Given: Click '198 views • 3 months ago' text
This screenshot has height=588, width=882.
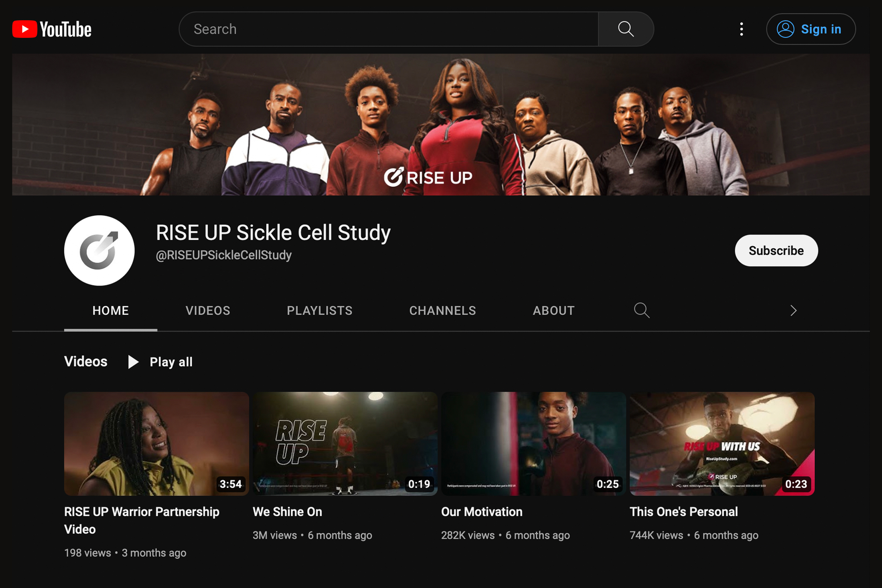Looking at the screenshot, I should pos(125,553).
